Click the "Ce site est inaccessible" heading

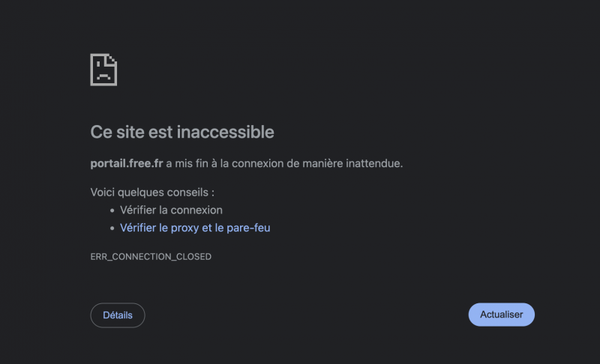click(x=182, y=133)
